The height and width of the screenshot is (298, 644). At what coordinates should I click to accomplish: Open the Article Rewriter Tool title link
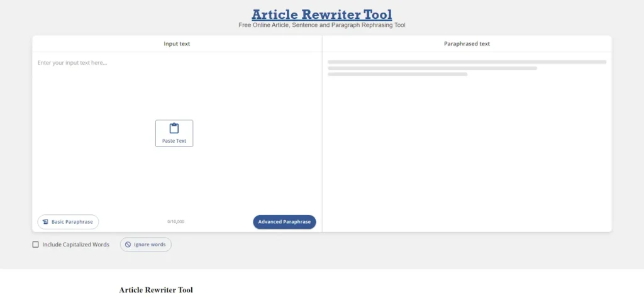tap(321, 14)
